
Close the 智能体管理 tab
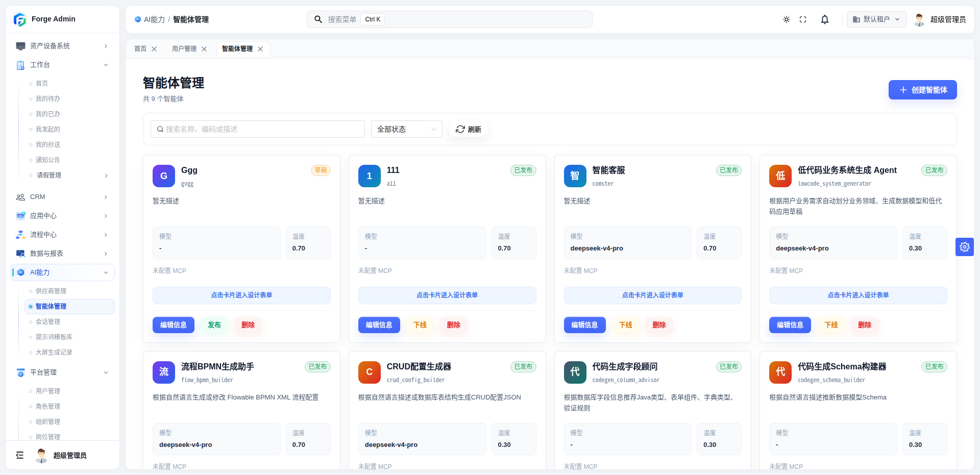[x=260, y=49]
